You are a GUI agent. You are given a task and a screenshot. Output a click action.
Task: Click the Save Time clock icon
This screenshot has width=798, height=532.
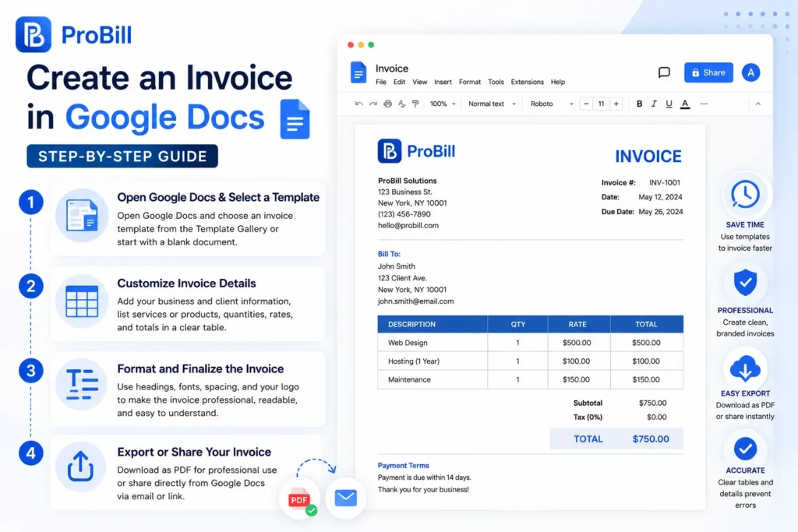pos(745,194)
